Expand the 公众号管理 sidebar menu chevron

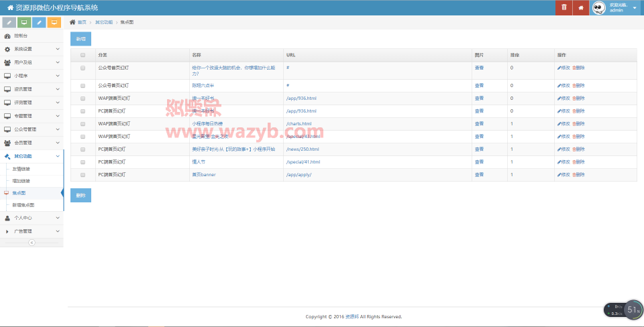[x=58, y=129]
